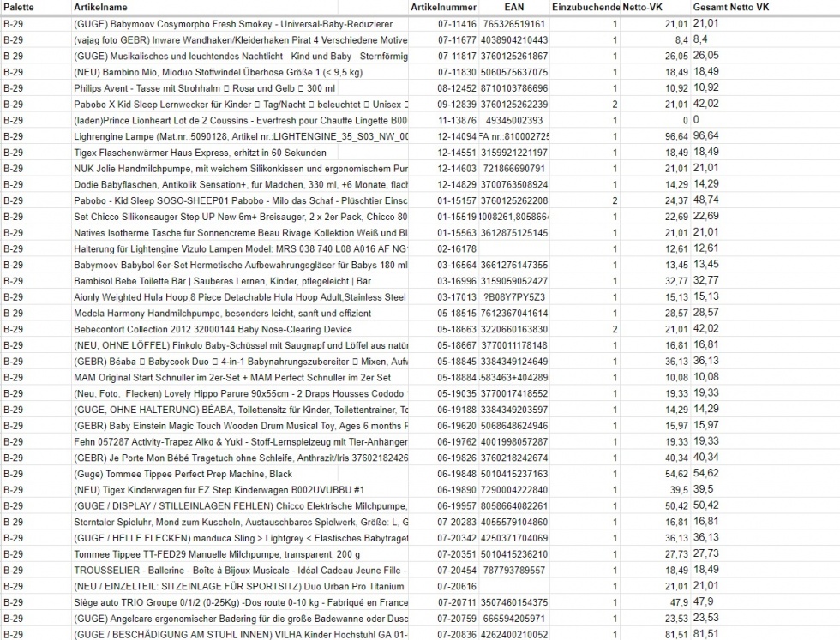
Task: Select the total value 54,62
Action: tap(706, 474)
